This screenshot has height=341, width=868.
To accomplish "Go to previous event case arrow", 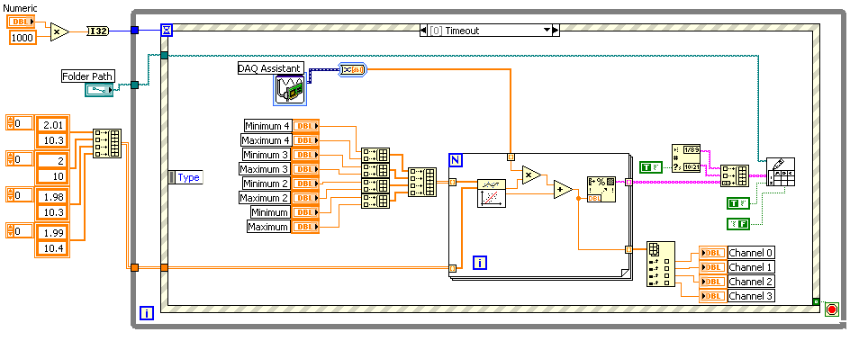I will (x=423, y=31).
